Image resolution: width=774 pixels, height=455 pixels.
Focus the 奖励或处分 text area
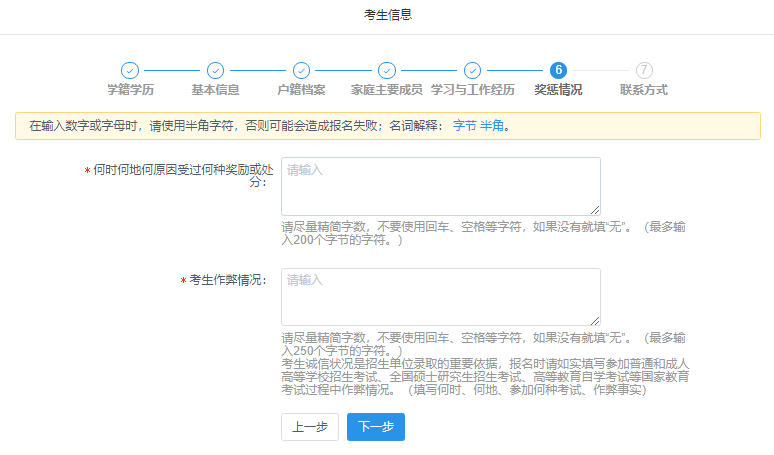[x=440, y=185]
